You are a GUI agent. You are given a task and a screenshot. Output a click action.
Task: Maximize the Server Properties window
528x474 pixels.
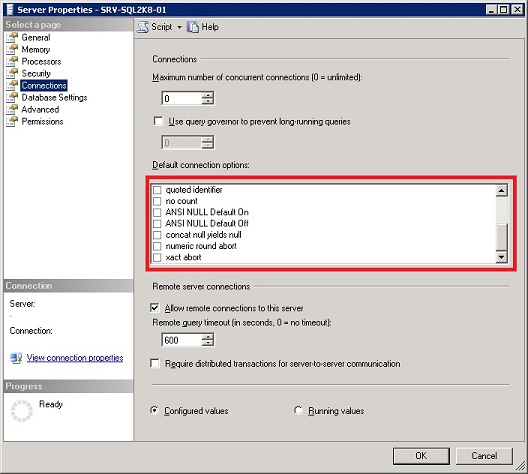[x=504, y=9]
